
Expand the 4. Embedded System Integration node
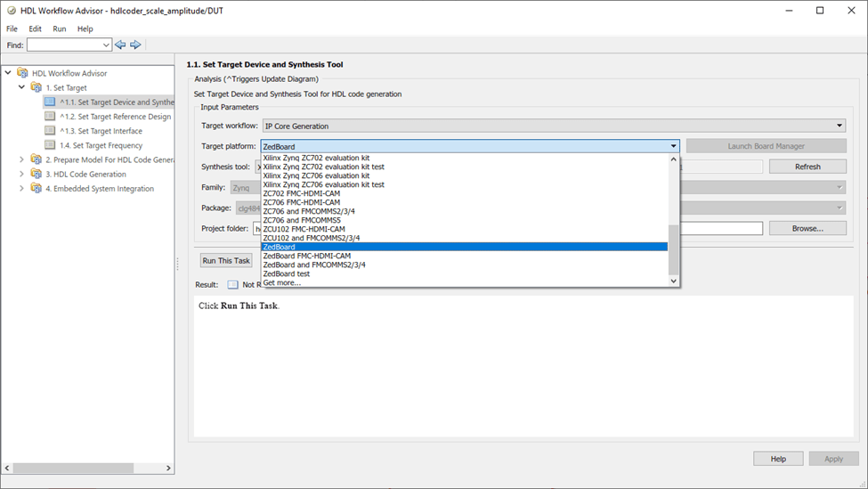21,188
